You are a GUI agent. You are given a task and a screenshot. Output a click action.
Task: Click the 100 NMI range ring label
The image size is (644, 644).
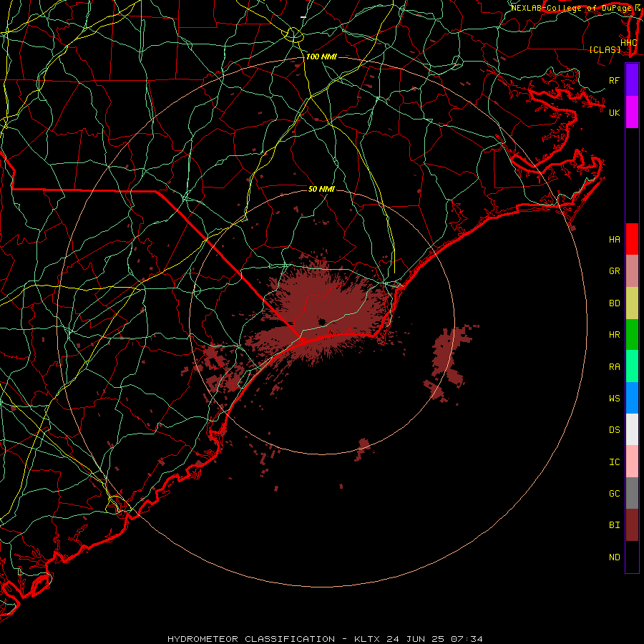pyautogui.click(x=321, y=57)
